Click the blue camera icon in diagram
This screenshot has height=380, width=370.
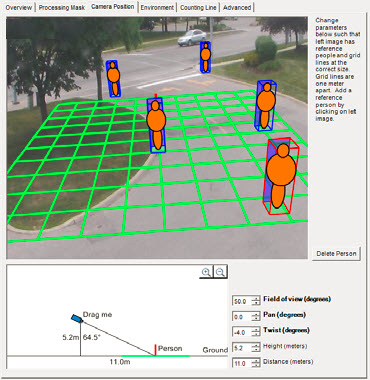(x=77, y=318)
